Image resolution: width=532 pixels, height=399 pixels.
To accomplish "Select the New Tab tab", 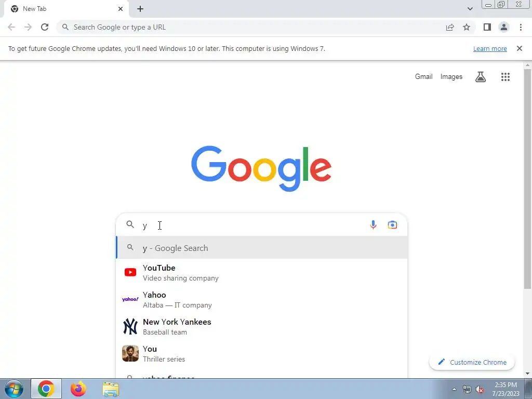I will pos(66,9).
